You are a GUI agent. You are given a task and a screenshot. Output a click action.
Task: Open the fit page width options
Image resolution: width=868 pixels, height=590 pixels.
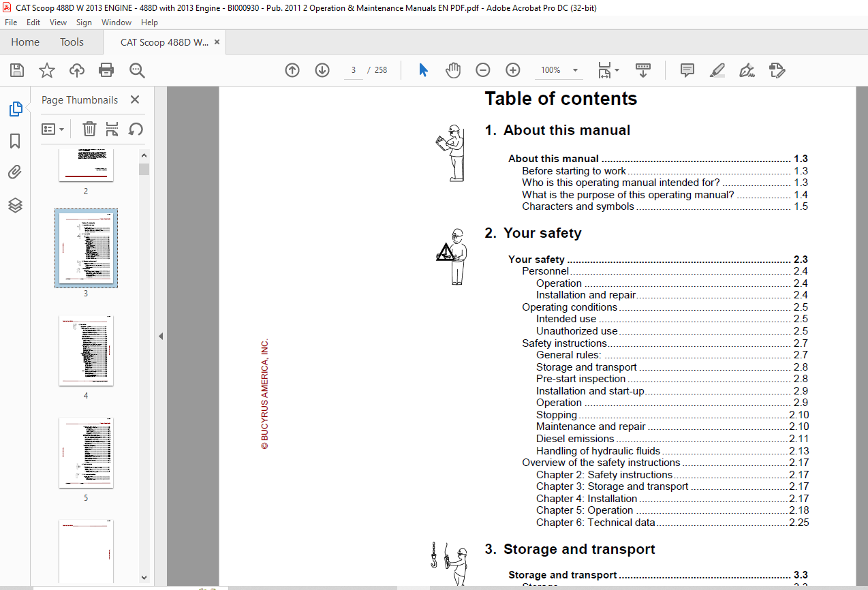608,69
